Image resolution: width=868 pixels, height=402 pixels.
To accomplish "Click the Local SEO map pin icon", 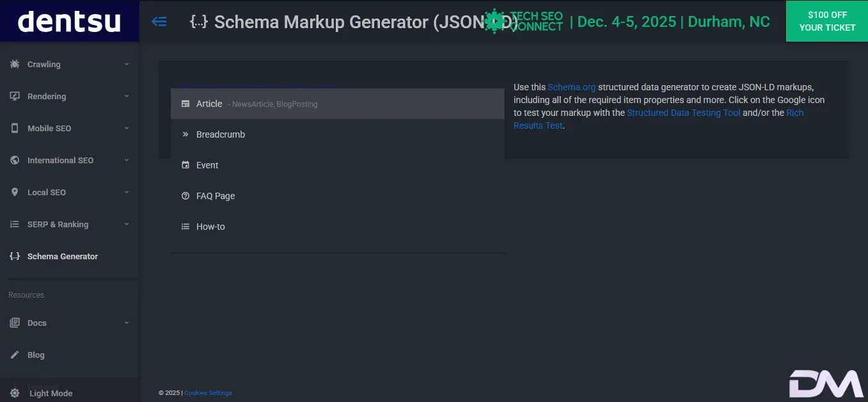I will 15,192.
